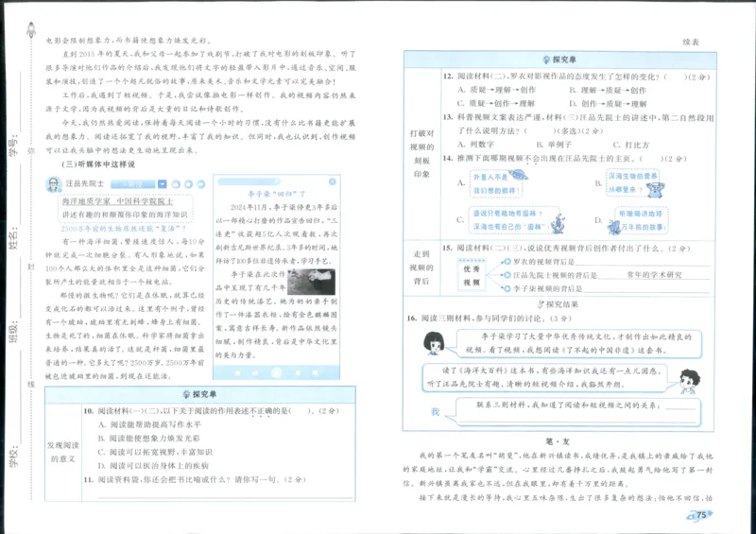Click the 续表 label at the top right
The height and width of the screenshot is (534, 756).
tap(691, 42)
